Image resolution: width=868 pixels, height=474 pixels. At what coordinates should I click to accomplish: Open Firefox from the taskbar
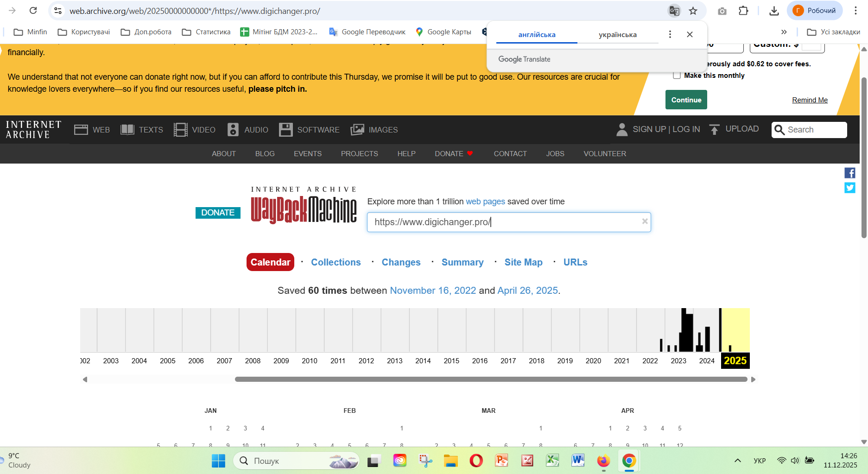point(603,461)
